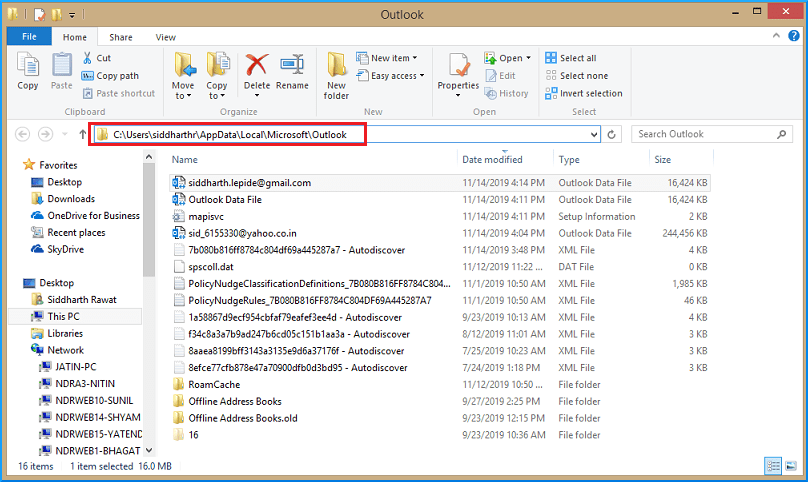This screenshot has width=808, height=482.
Task: Go back with the Back arrow
Action: 23,135
